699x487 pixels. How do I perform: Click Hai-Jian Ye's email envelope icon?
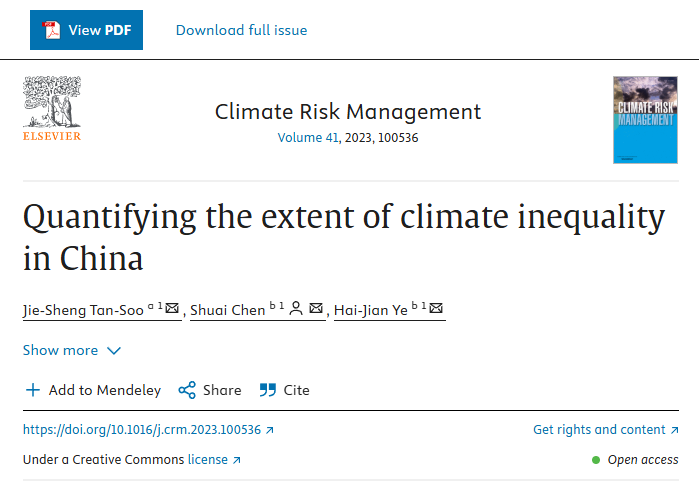(x=436, y=309)
